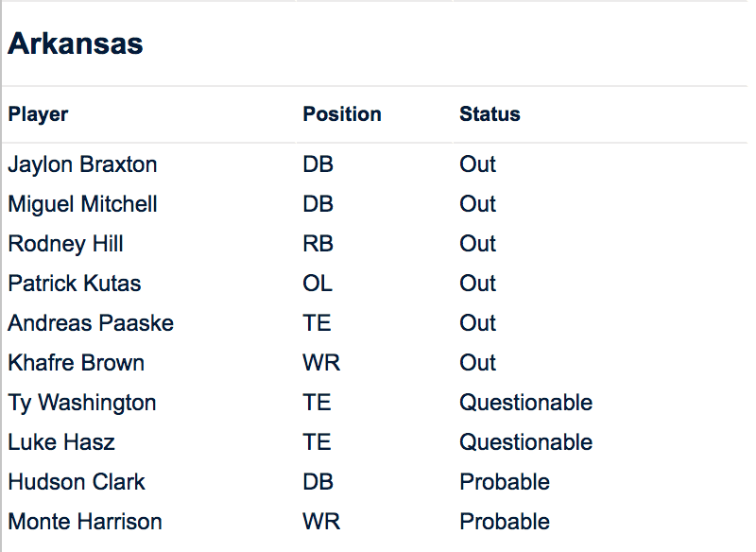Viewport: 756px width, 552px height.
Task: Click on Patrick Kutas in the table
Action: [75, 284]
